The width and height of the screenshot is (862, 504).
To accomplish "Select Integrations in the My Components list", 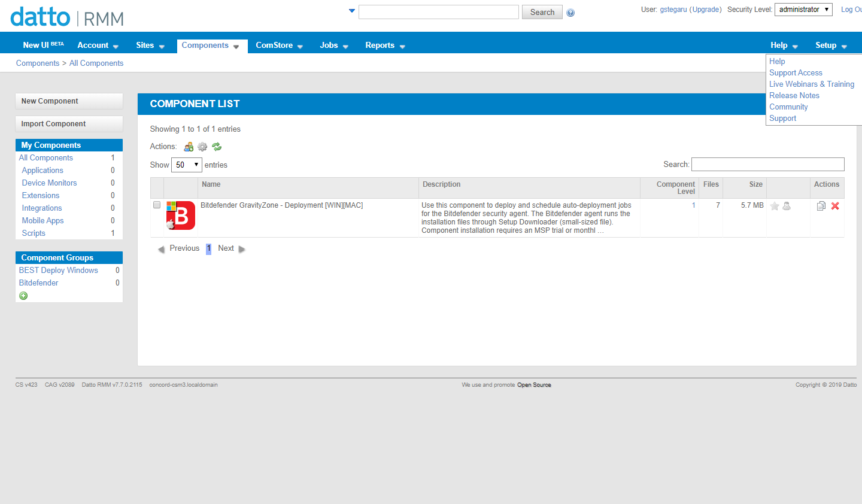I will pyautogui.click(x=42, y=208).
